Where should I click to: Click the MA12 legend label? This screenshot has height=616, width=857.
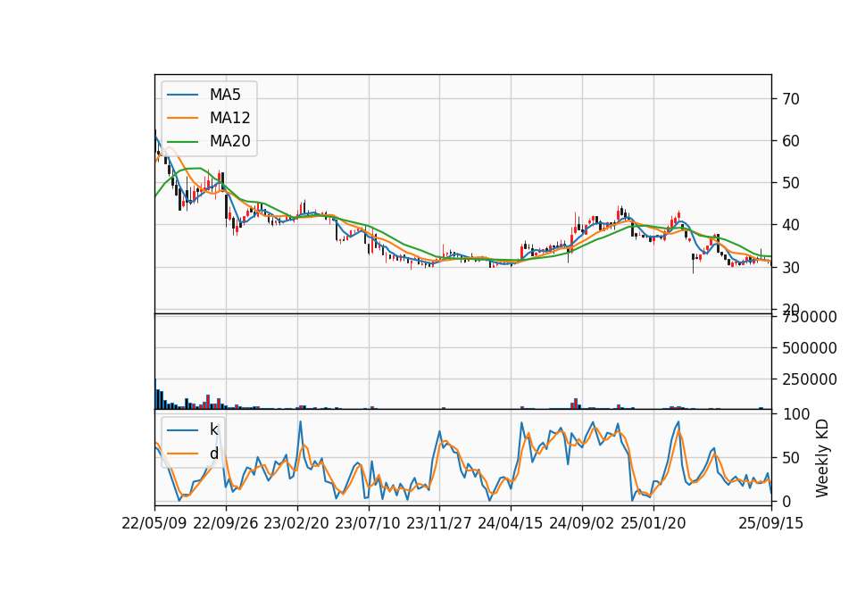[x=229, y=118]
